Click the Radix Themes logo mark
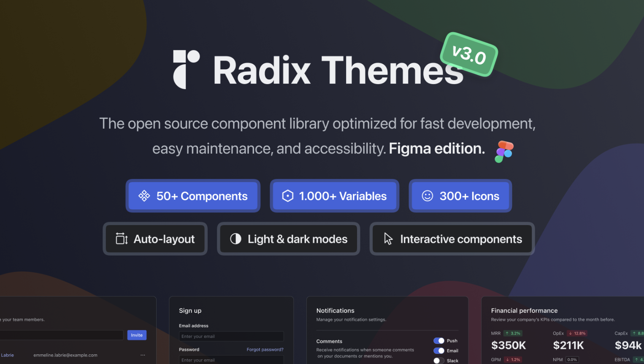 [x=186, y=70]
